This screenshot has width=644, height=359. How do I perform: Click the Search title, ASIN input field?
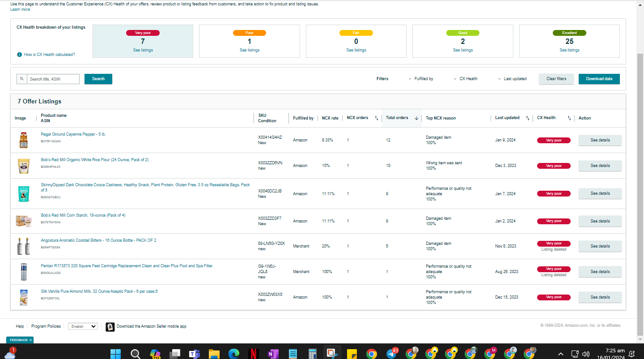(53, 79)
